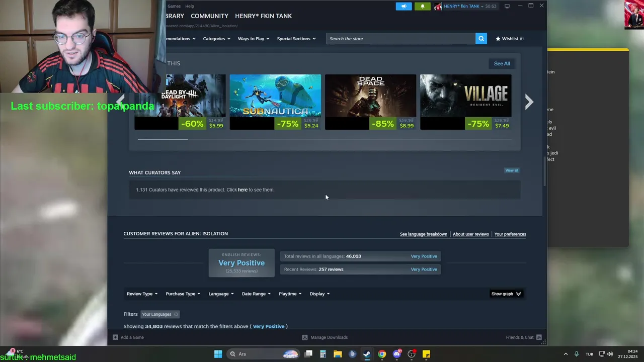Open the Help menu
Screen dimensions: 644x362
[x=190, y=6]
